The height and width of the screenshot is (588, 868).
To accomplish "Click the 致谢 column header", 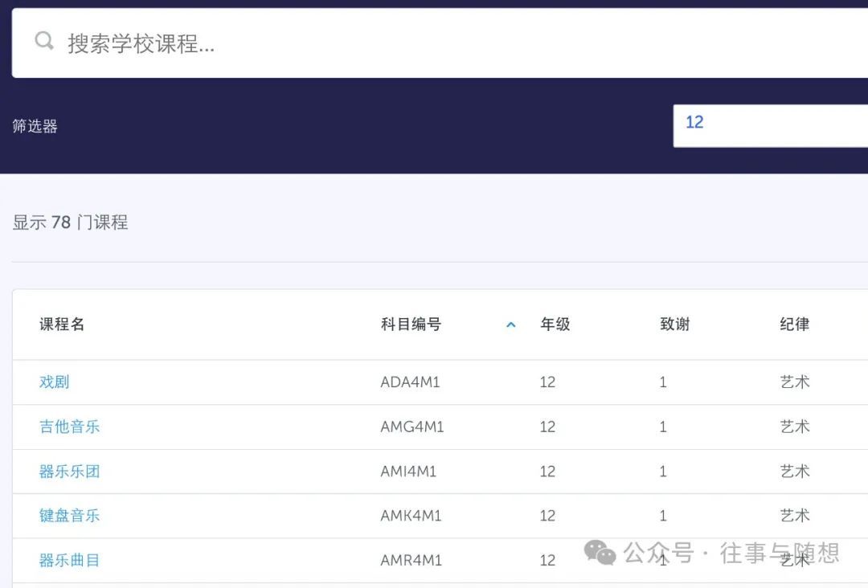I will point(674,325).
